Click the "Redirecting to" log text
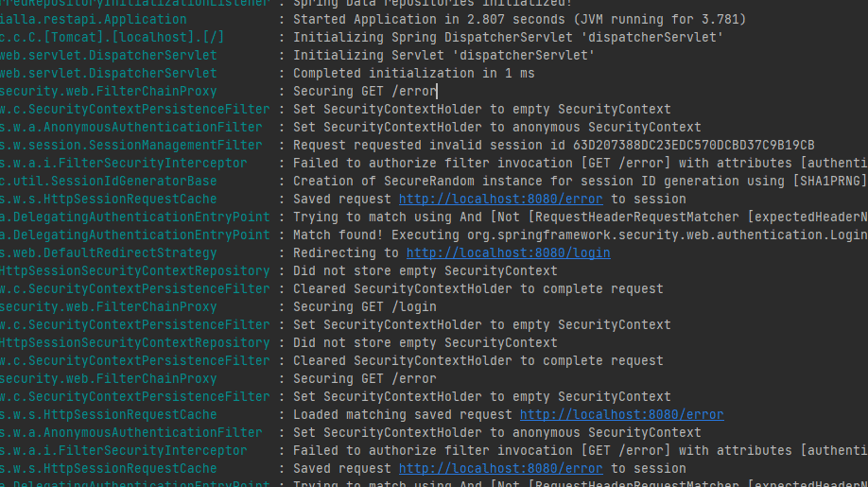Image resolution: width=868 pixels, height=487 pixels. (x=346, y=252)
